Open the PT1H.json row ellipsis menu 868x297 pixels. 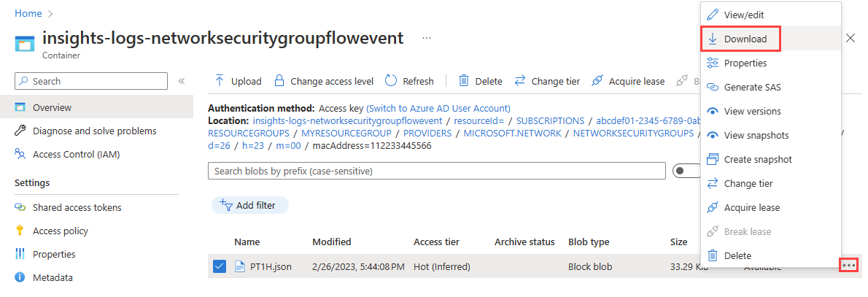tap(848, 266)
